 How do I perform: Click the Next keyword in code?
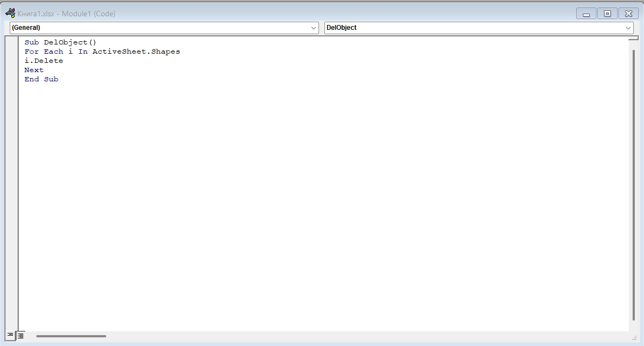coord(34,70)
